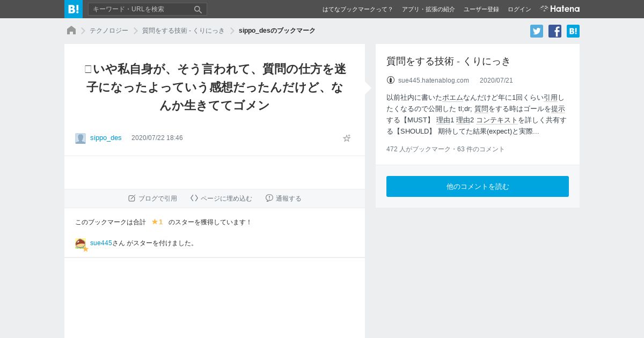Click timestamp 2020/07/22 18:46
The height and width of the screenshot is (338, 644).
click(x=157, y=138)
